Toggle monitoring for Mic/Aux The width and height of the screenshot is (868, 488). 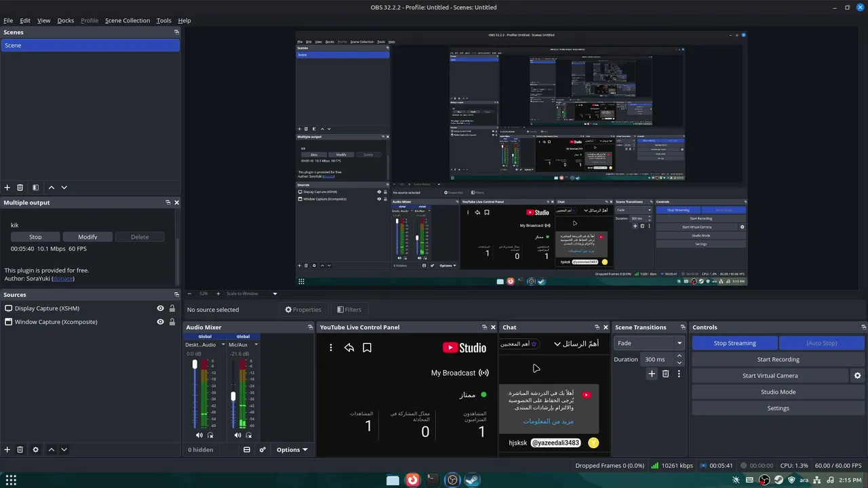pyautogui.click(x=249, y=435)
